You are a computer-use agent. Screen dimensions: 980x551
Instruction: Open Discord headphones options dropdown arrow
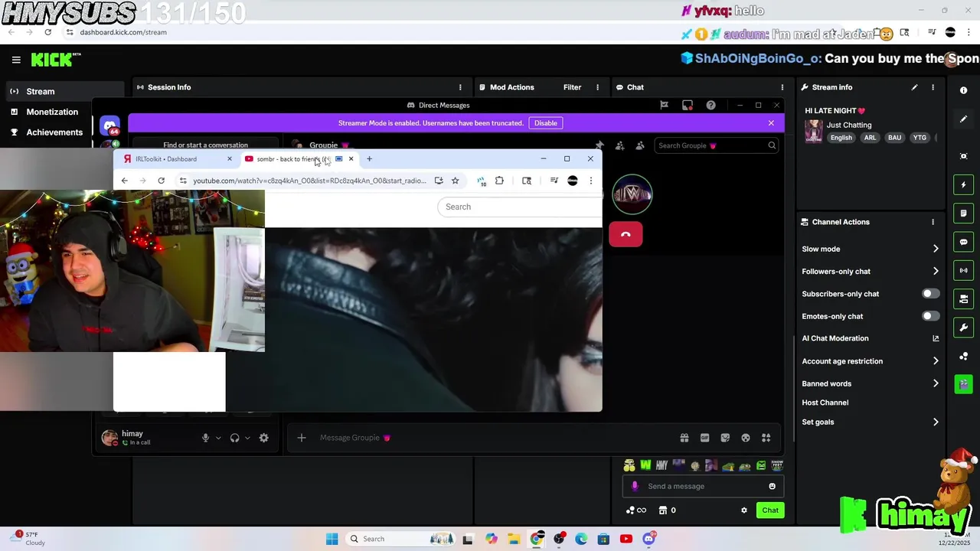pyautogui.click(x=247, y=439)
